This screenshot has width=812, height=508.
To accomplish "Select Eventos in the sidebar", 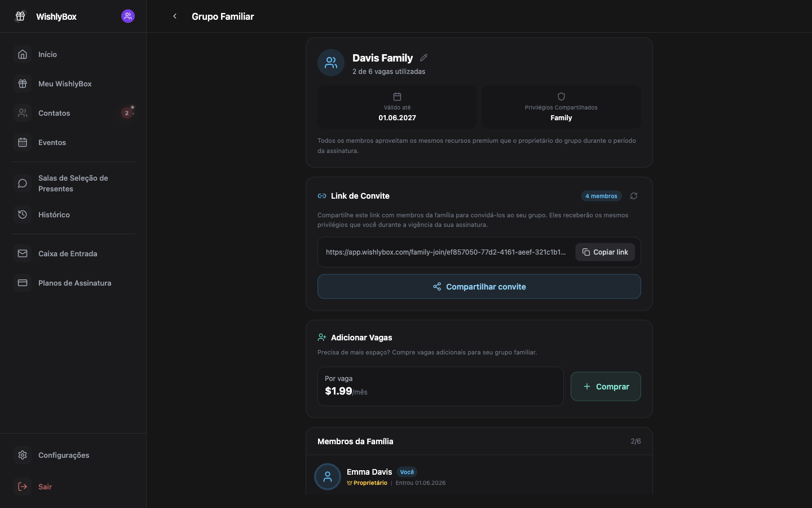I will pos(73,142).
